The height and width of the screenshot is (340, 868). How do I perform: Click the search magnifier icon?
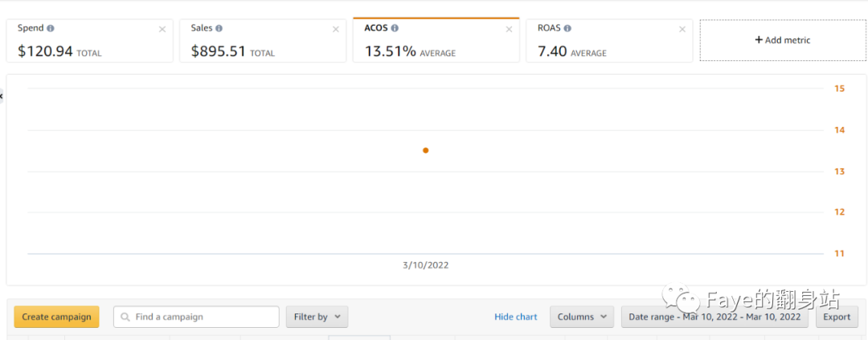click(x=125, y=317)
